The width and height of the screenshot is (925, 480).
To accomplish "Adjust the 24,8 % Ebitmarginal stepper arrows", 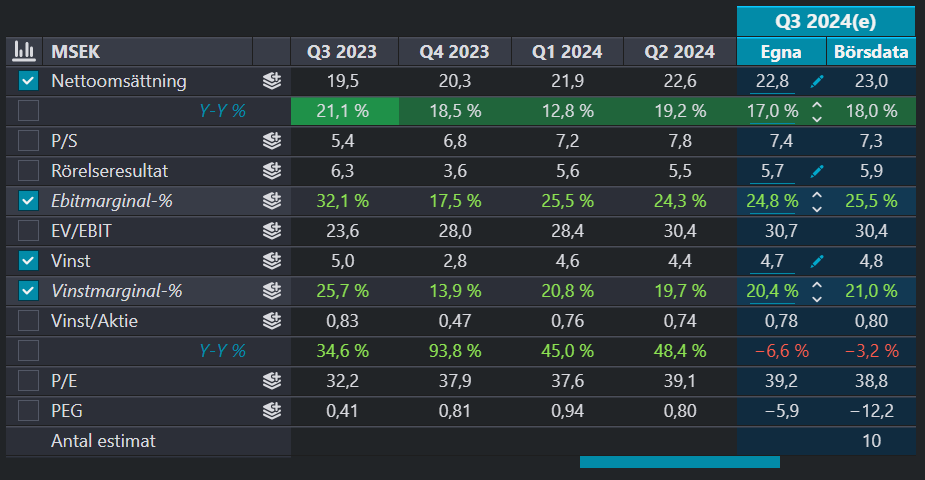I will pos(817,201).
